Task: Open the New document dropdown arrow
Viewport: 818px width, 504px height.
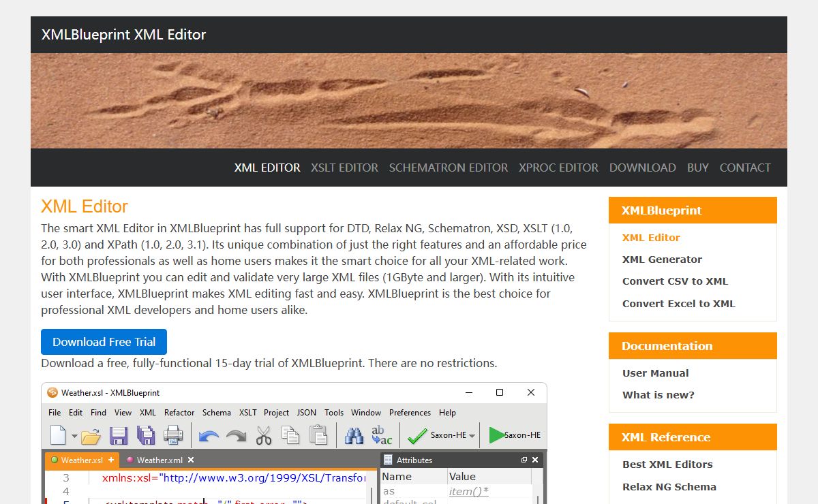Action: tap(74, 435)
